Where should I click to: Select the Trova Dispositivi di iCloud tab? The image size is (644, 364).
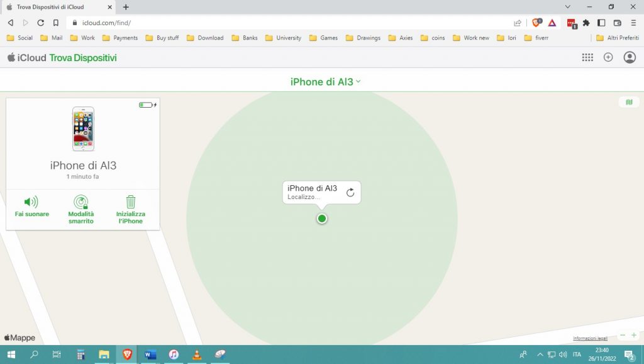pyautogui.click(x=57, y=7)
